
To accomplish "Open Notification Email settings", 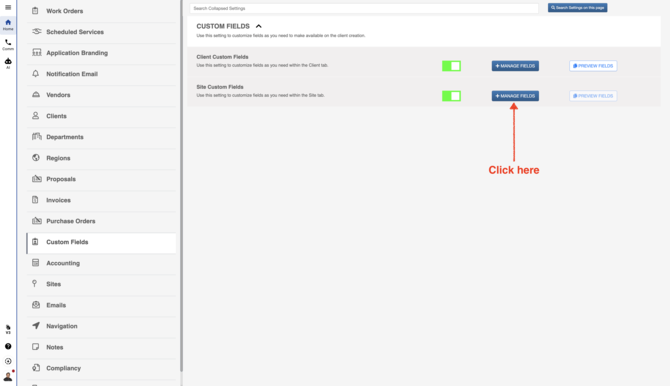I will (x=101, y=74).
